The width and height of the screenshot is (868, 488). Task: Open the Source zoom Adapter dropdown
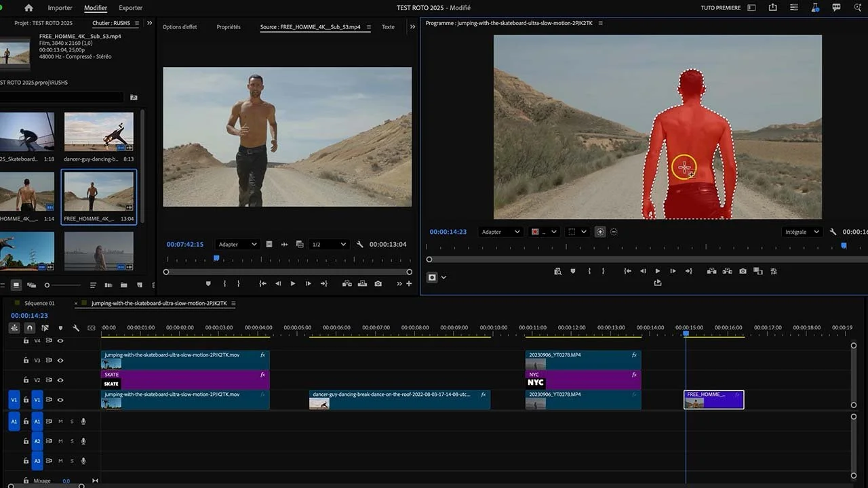tap(237, 245)
